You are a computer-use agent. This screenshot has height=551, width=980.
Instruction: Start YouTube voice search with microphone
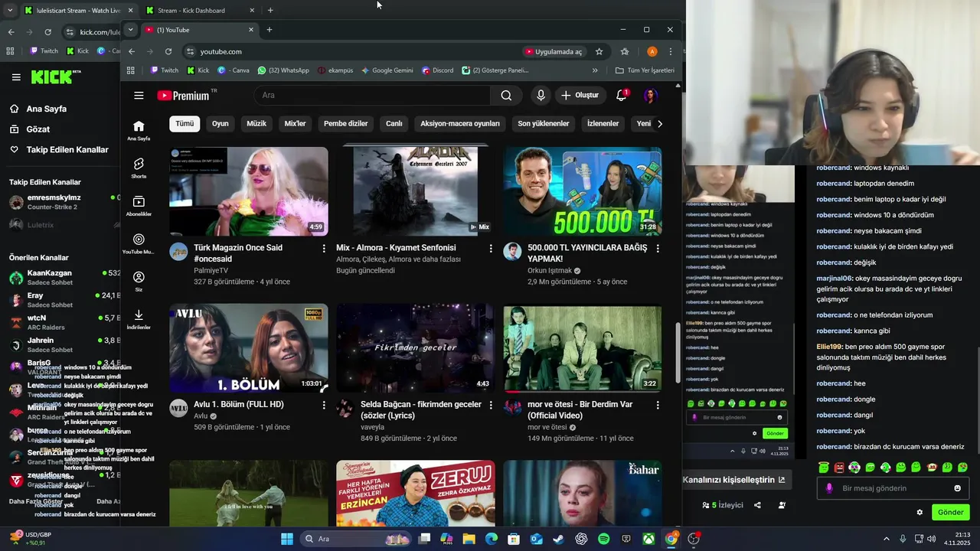click(541, 96)
